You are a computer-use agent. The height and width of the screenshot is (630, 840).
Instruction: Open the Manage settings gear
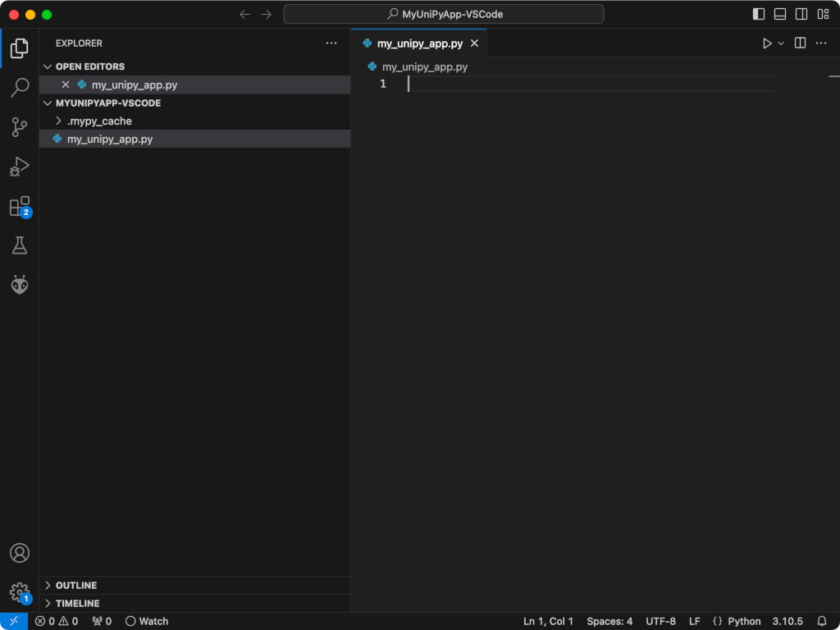(20, 591)
